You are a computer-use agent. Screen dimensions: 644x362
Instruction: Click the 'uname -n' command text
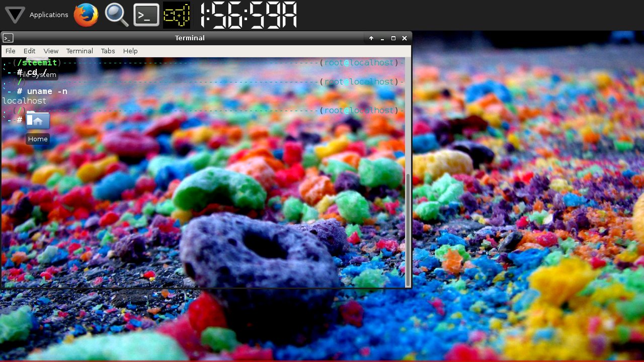tap(47, 92)
